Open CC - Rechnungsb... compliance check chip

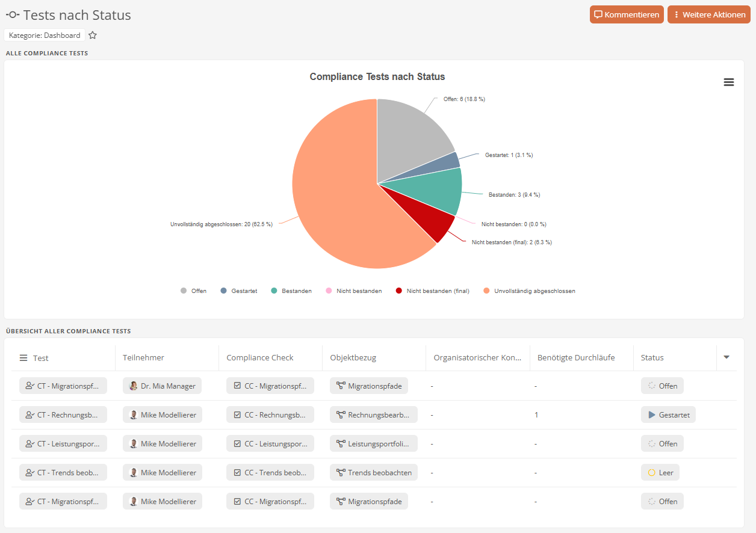(x=270, y=415)
